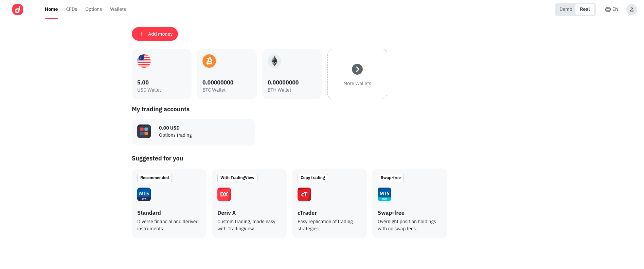Click the MT5 Swap-free icon
This screenshot has height=269, width=644.
point(384,194)
